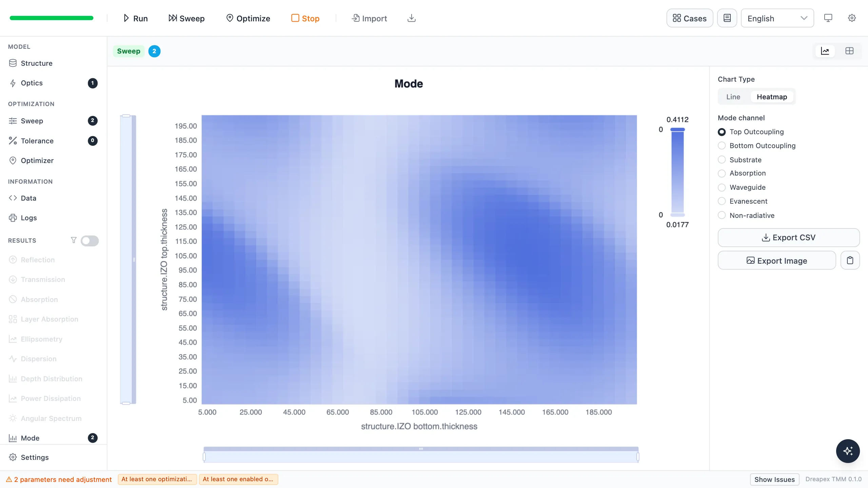
Task: Open the Cases button
Action: coord(690,18)
